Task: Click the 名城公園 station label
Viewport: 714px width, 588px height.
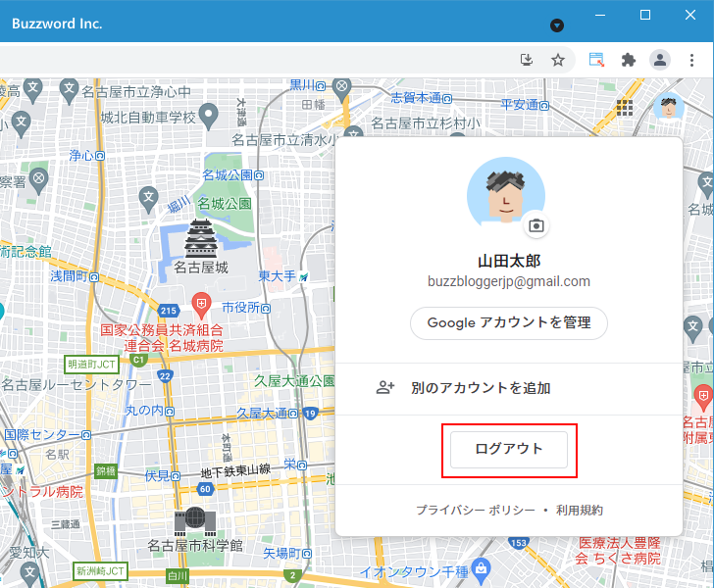Action: [232, 174]
